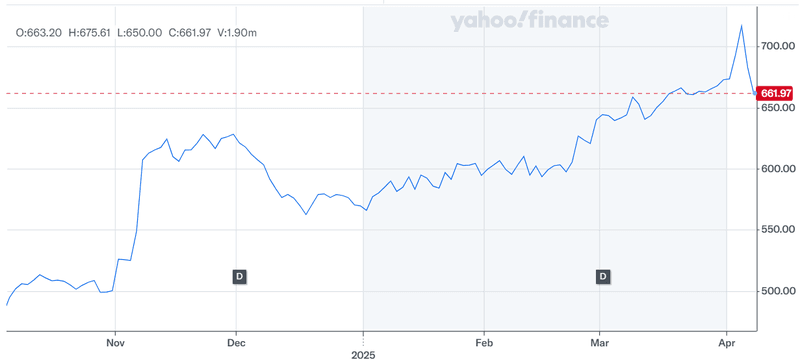Click the volume V:1.90m readout
This screenshot has width=800, height=360.
pos(237,33)
